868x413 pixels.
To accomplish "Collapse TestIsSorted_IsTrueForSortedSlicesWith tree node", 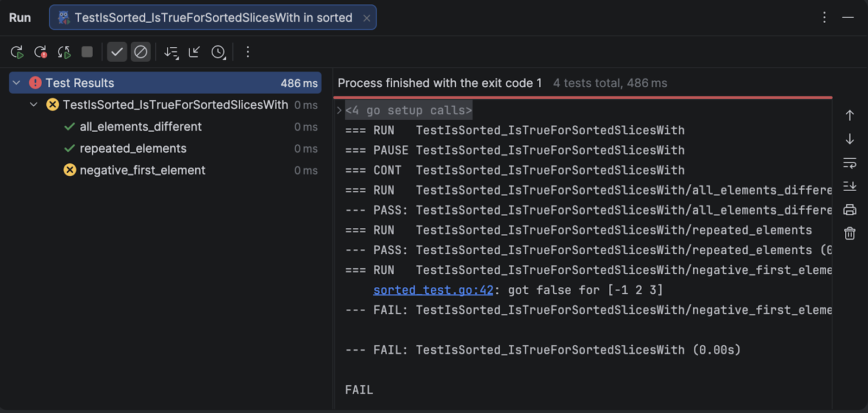I will click(x=34, y=105).
